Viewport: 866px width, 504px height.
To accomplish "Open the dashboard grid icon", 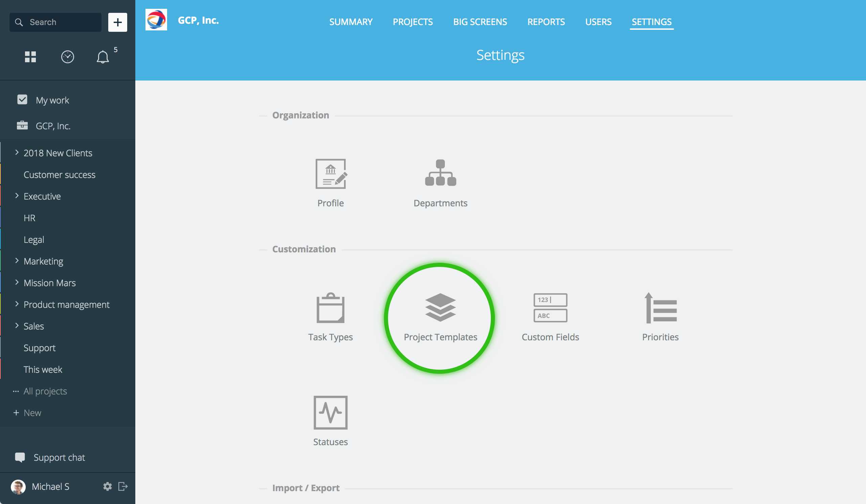I will pyautogui.click(x=30, y=57).
